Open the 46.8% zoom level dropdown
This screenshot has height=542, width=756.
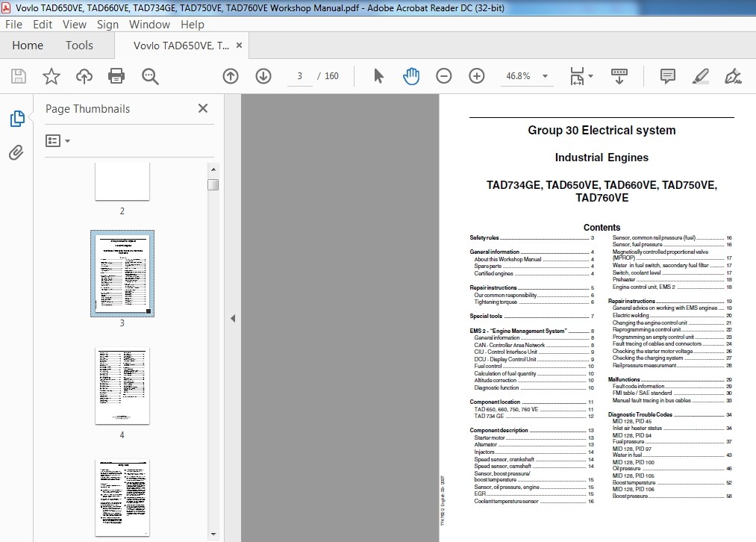tap(545, 76)
